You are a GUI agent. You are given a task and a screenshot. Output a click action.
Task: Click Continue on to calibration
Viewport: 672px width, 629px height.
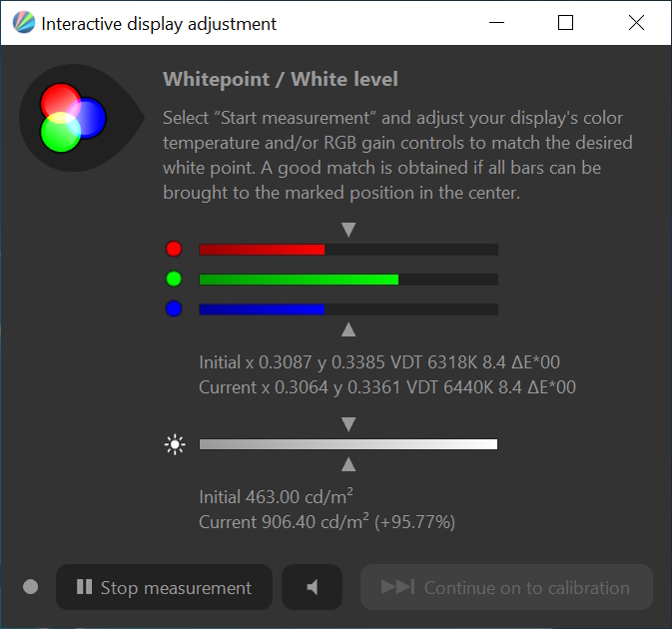click(x=506, y=587)
